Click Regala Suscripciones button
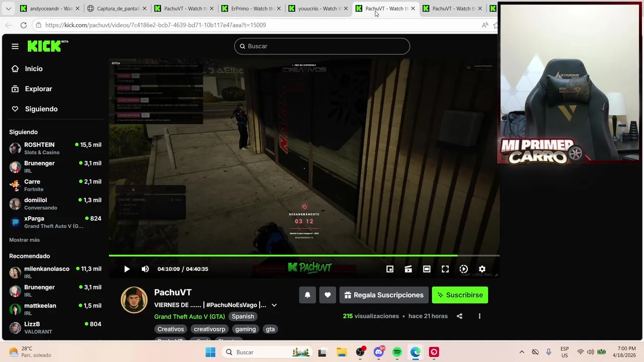The height and width of the screenshot is (362, 644). [x=384, y=295]
